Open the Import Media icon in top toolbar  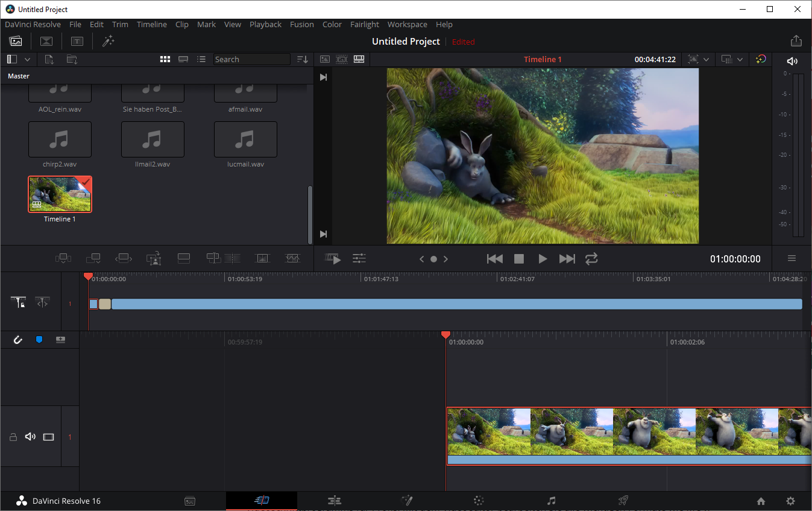[x=16, y=41]
